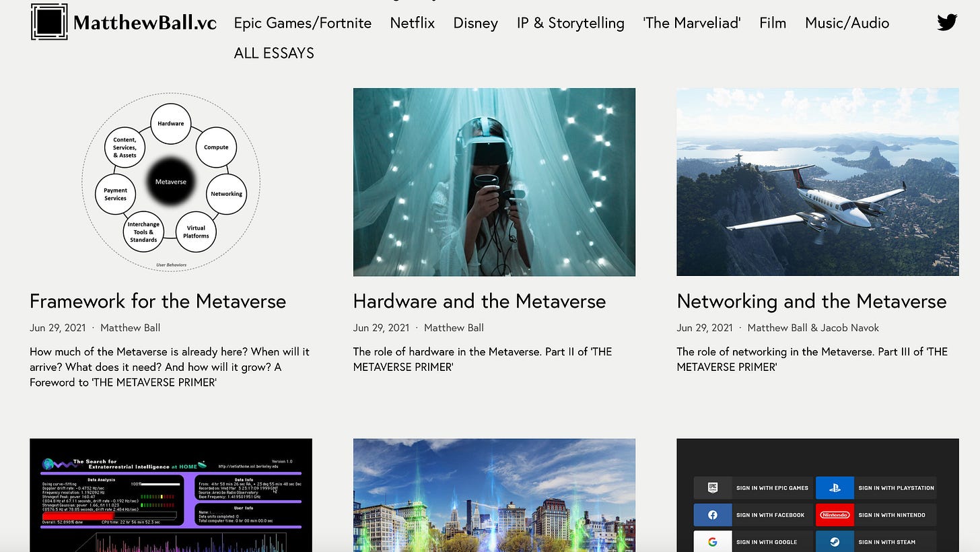980x552 pixels.
Task: Click the Nintendo logo icon
Action: click(835, 515)
